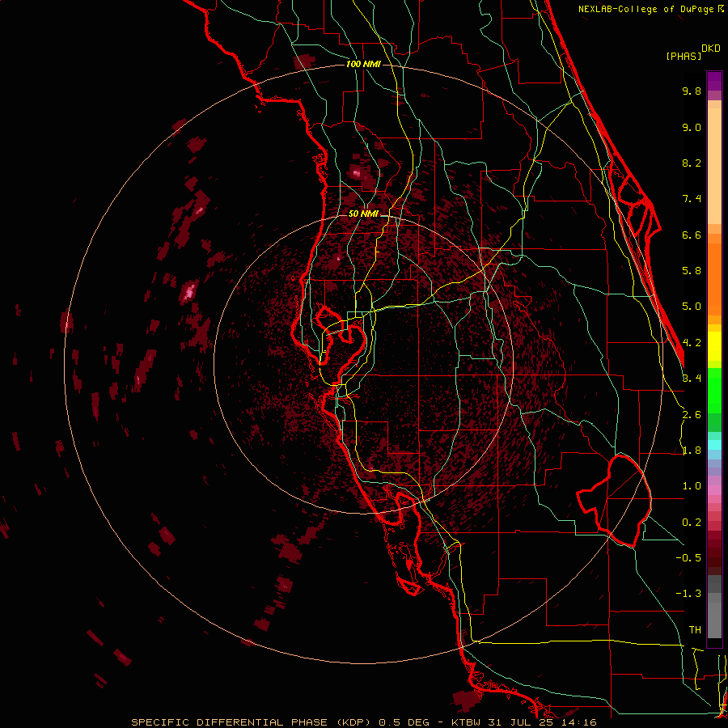The width and height of the screenshot is (728, 728).
Task: Click the 6.6 scale value
Action: (x=692, y=235)
